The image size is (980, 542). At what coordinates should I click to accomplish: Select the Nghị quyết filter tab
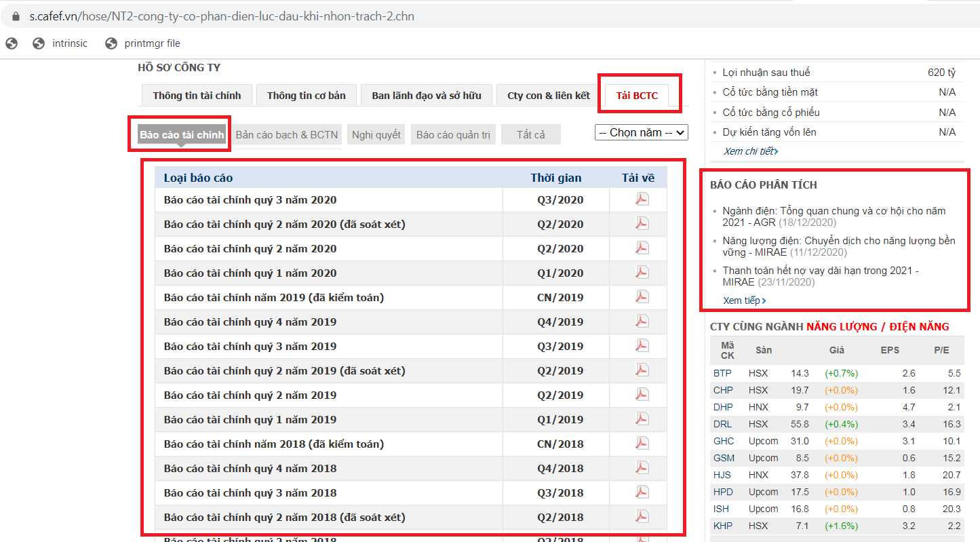376,135
